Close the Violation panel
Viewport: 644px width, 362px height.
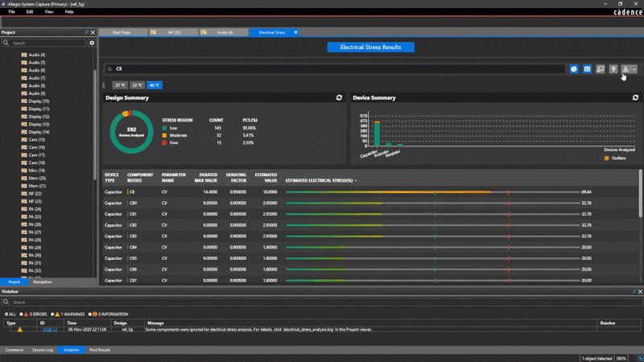[x=640, y=291]
